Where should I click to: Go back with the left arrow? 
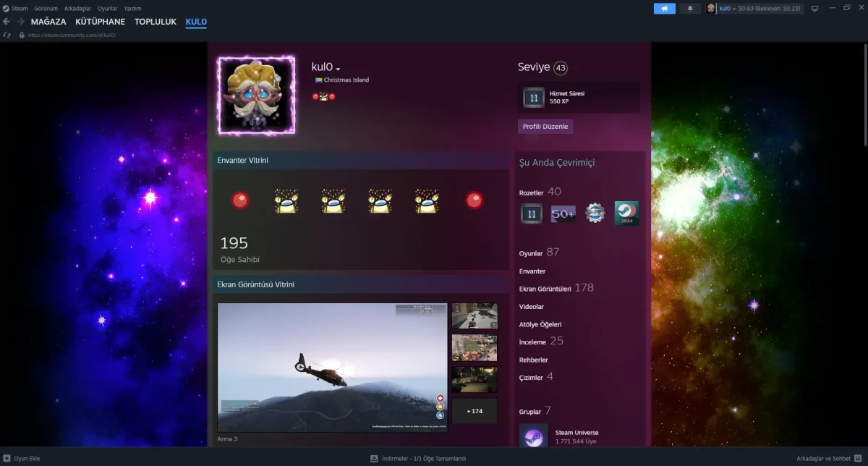click(x=7, y=22)
